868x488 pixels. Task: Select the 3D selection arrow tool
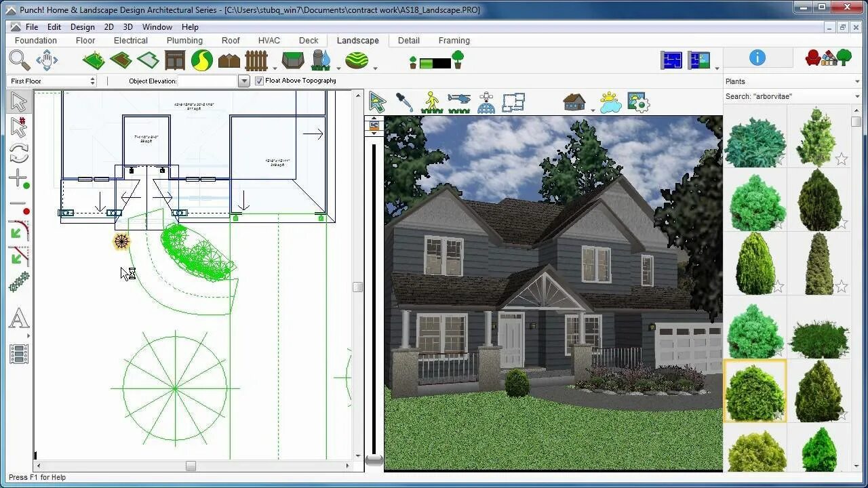click(378, 102)
